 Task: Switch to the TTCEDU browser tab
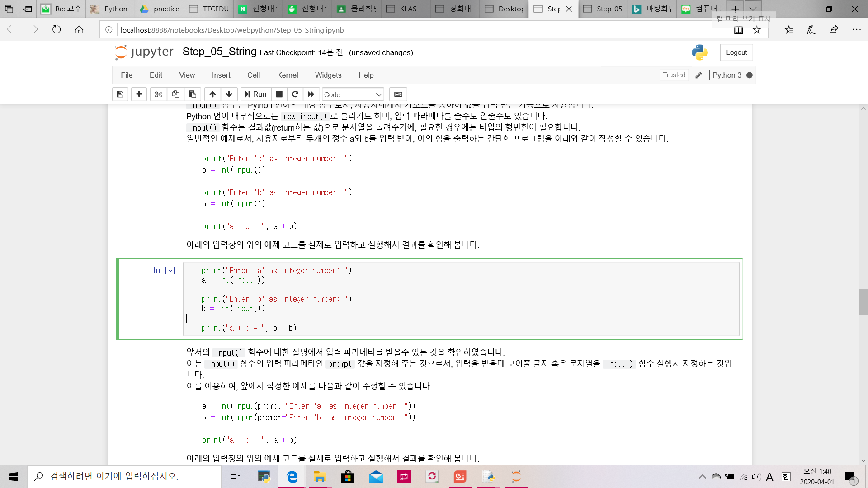pos(209,9)
